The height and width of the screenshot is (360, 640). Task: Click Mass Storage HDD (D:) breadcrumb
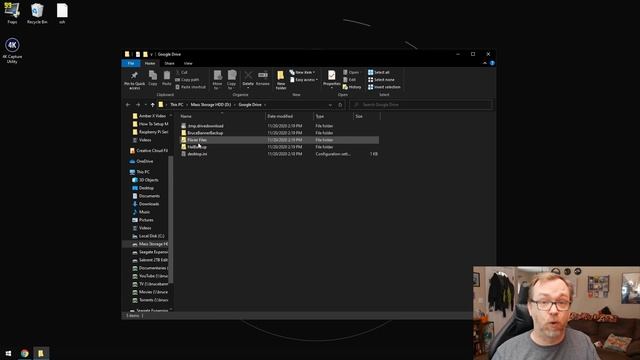pos(211,105)
